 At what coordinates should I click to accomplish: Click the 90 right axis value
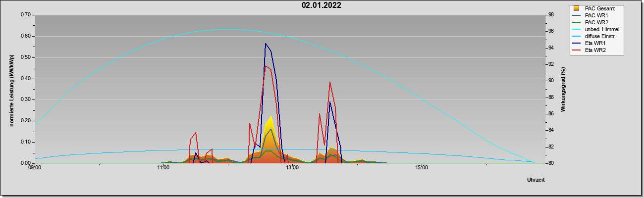point(551,81)
